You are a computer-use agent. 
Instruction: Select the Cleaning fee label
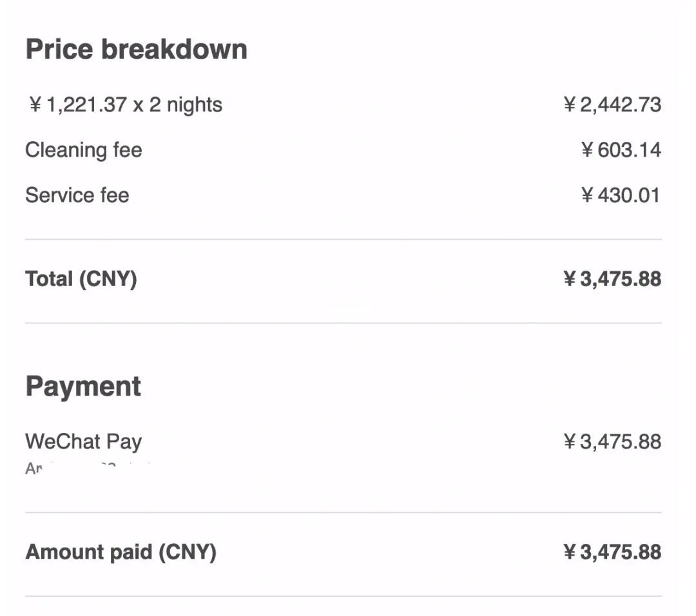(83, 150)
